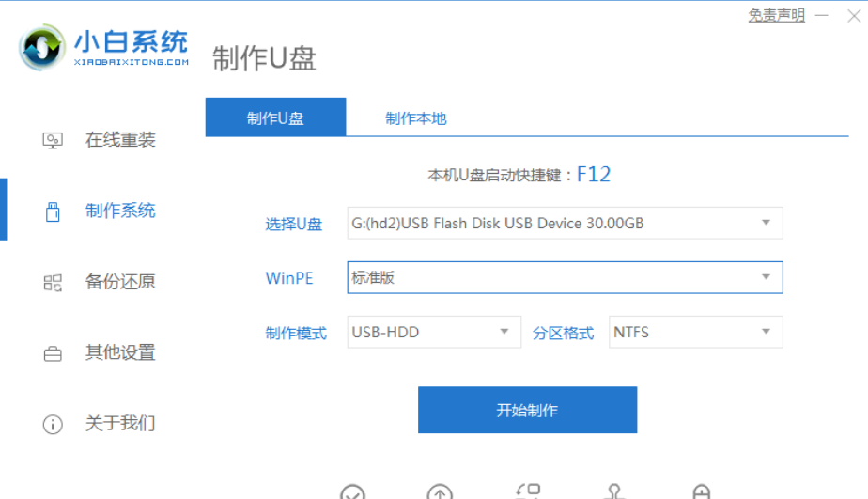Expand the 制作模式 USB-HDD dropdown

(504, 332)
